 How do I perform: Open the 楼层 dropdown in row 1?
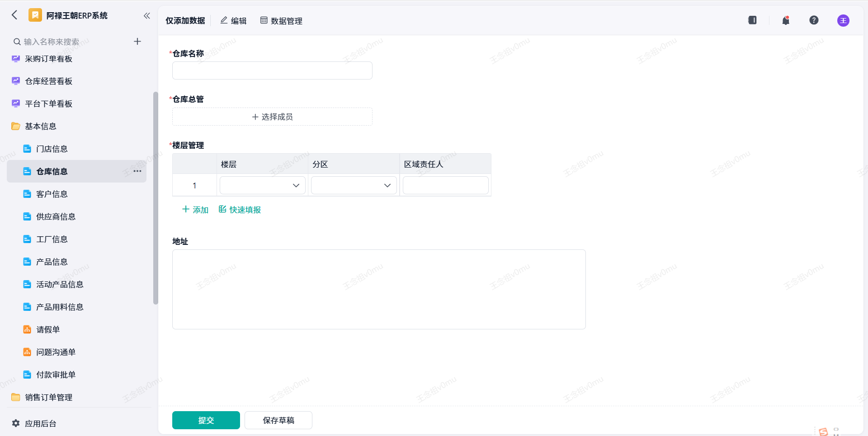[x=263, y=185]
